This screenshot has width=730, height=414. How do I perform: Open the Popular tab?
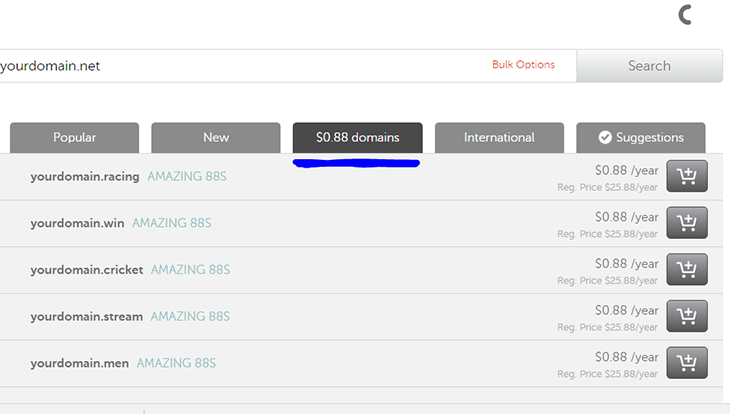pyautogui.click(x=74, y=137)
